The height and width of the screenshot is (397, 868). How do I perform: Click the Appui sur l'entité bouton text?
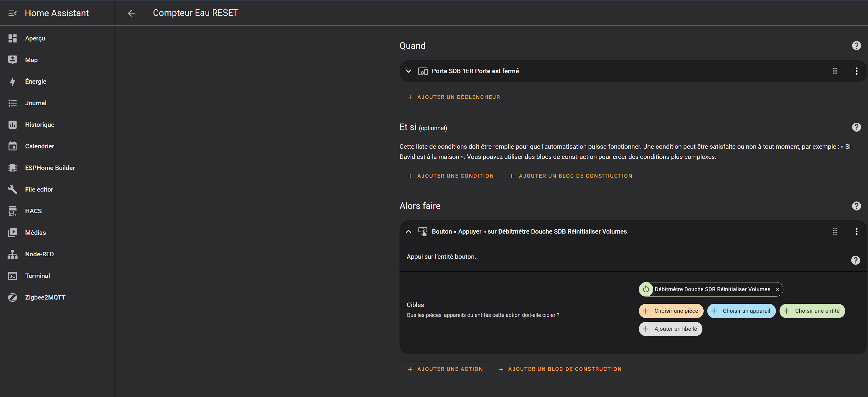(441, 257)
